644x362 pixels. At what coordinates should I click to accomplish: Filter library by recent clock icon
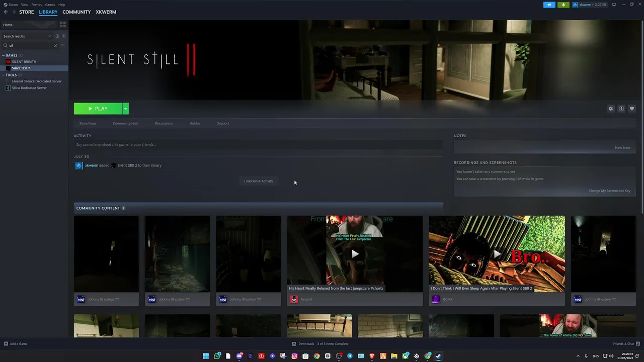(57, 36)
